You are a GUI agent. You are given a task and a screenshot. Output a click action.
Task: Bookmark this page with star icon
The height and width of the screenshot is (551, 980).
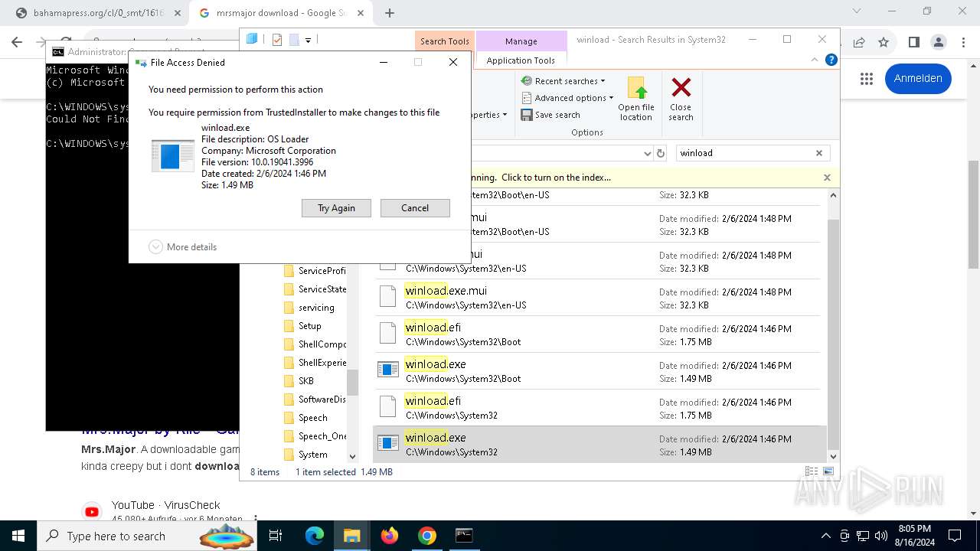click(x=884, y=42)
